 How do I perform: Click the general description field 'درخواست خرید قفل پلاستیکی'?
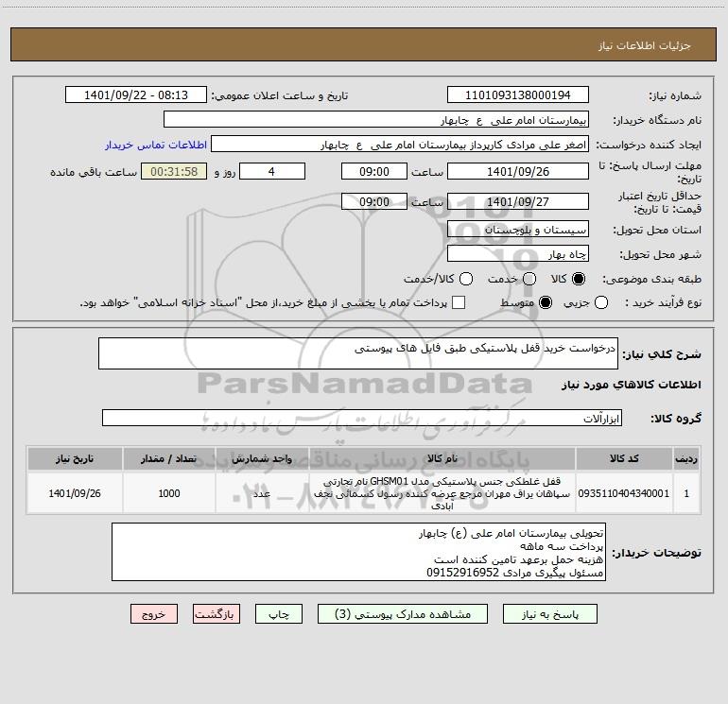(358, 353)
